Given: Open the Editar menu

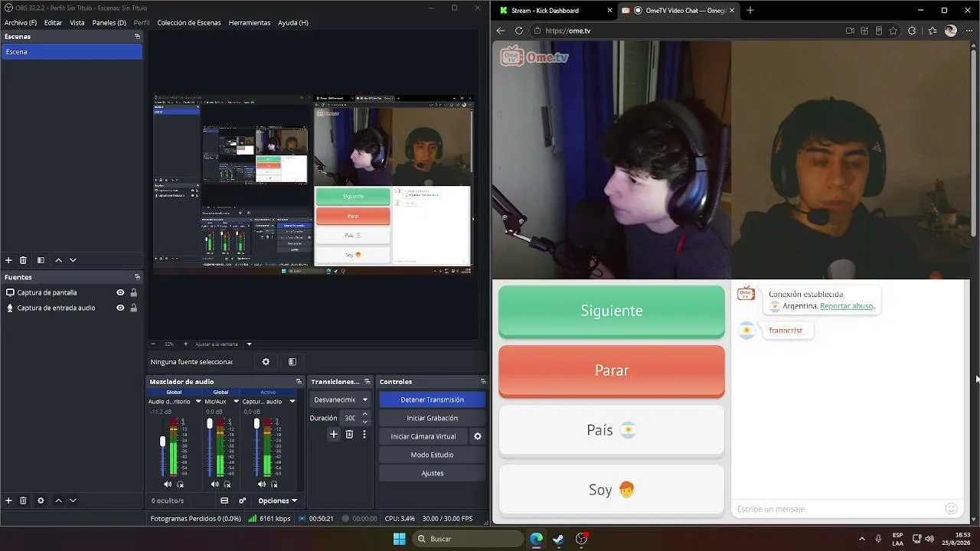Looking at the screenshot, I should (x=53, y=23).
